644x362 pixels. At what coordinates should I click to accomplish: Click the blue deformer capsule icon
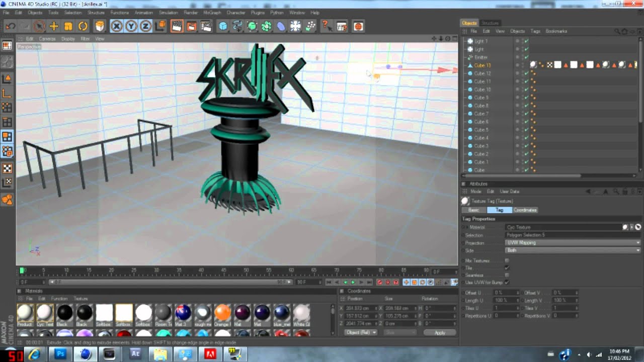(x=281, y=26)
